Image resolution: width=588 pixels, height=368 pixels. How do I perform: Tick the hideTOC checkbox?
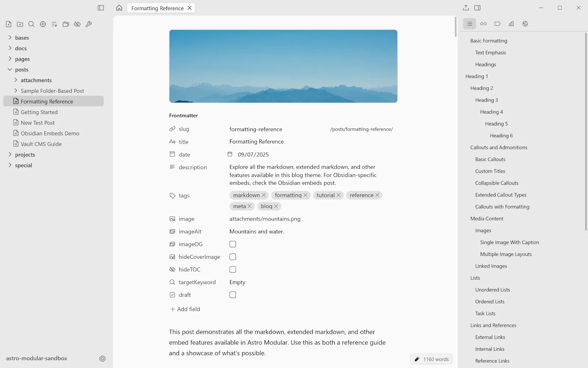tap(233, 269)
